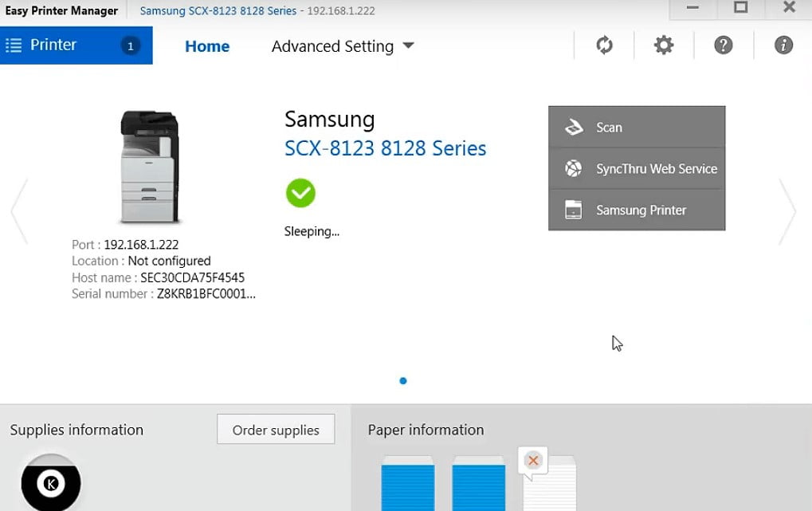Open settings with the gear icon
The image size is (812, 511).
click(663, 45)
